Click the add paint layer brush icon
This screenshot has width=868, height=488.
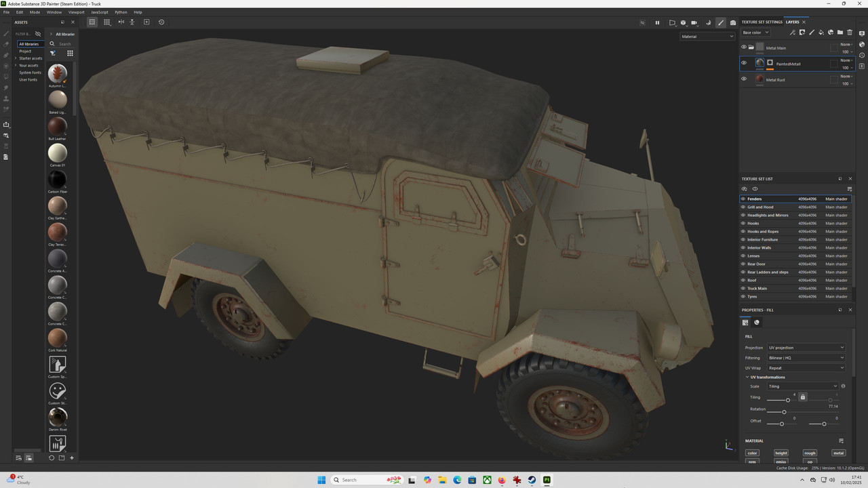click(812, 33)
